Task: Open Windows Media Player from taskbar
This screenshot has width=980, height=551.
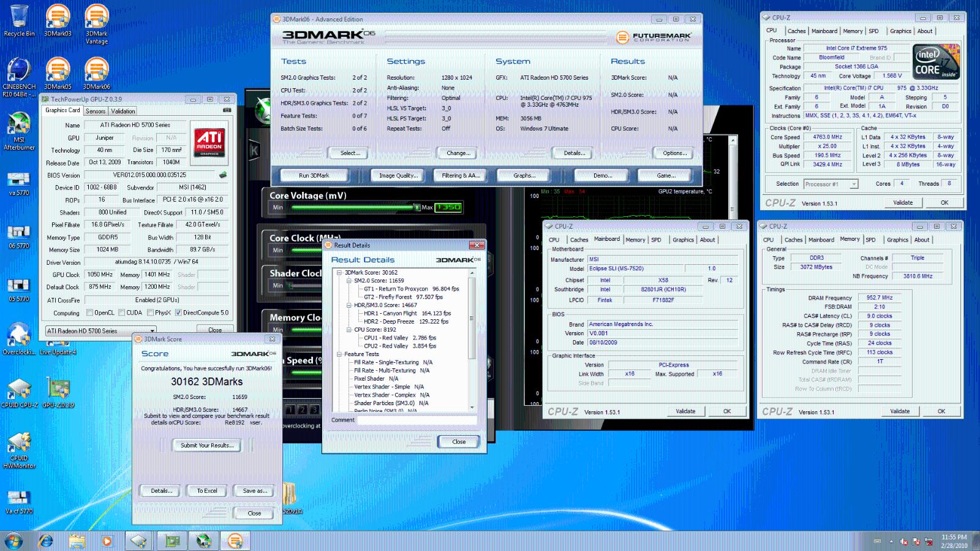Action: pos(107,541)
